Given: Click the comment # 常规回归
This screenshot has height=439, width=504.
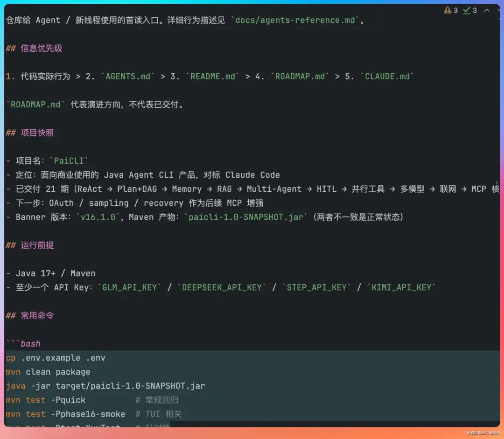Looking at the screenshot, I should [157, 400].
